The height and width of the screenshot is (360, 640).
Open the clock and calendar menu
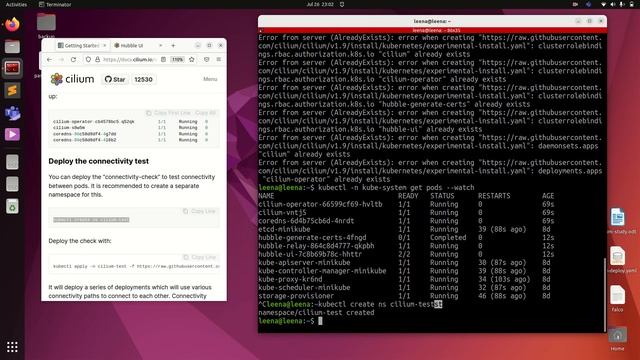point(320,4)
